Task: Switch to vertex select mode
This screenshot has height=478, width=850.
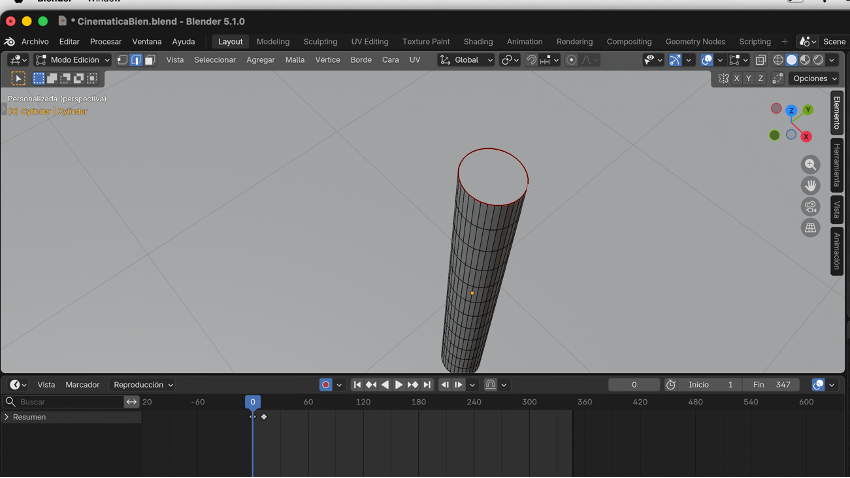Action: [x=121, y=60]
